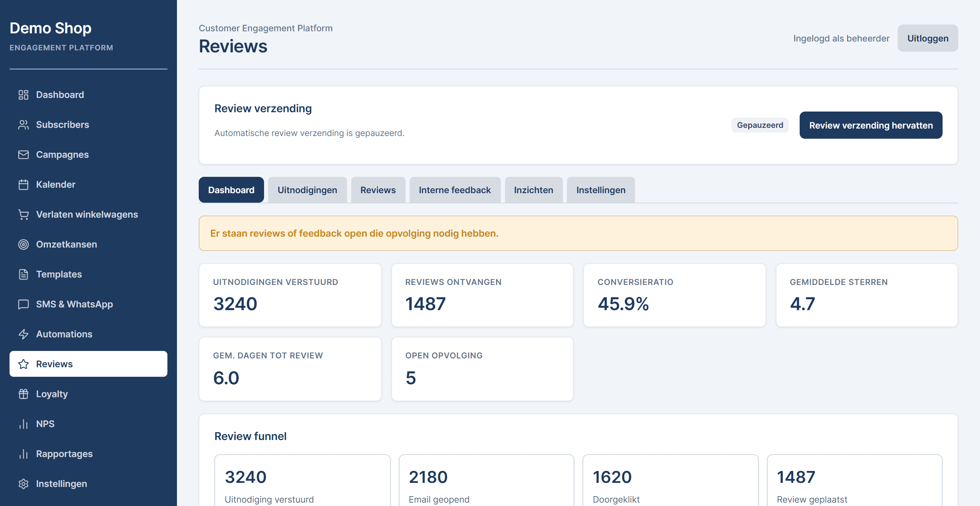Click the SMS & WhatsApp chat icon
This screenshot has height=506, width=980.
click(23, 304)
